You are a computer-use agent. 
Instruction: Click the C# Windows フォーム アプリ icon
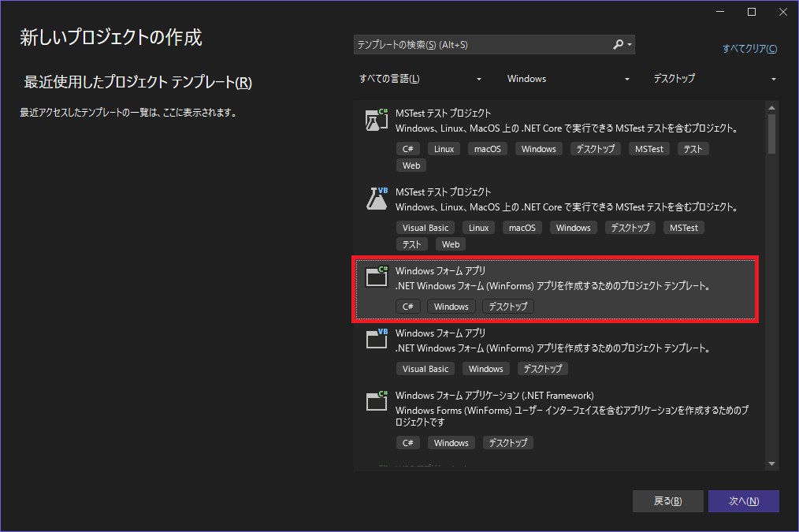coord(377,277)
